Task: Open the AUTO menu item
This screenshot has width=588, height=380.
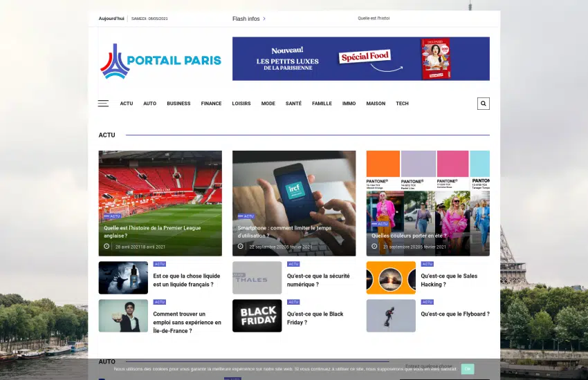Action: pyautogui.click(x=149, y=104)
